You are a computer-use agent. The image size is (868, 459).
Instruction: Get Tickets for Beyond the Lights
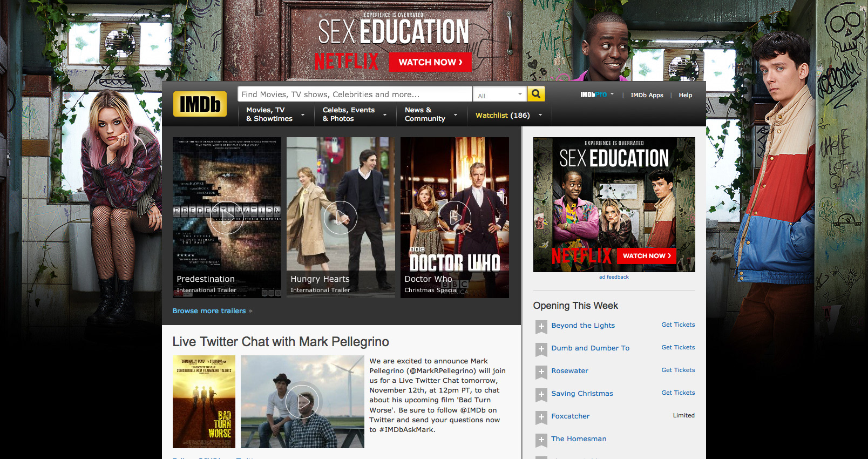click(678, 325)
